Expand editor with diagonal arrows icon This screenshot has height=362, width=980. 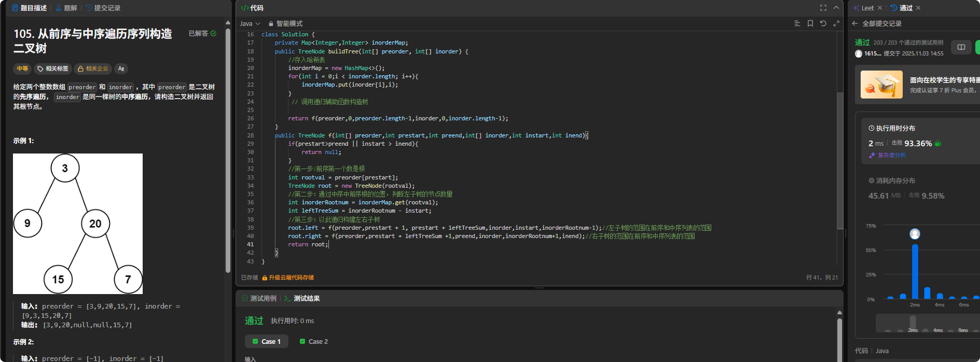836,23
